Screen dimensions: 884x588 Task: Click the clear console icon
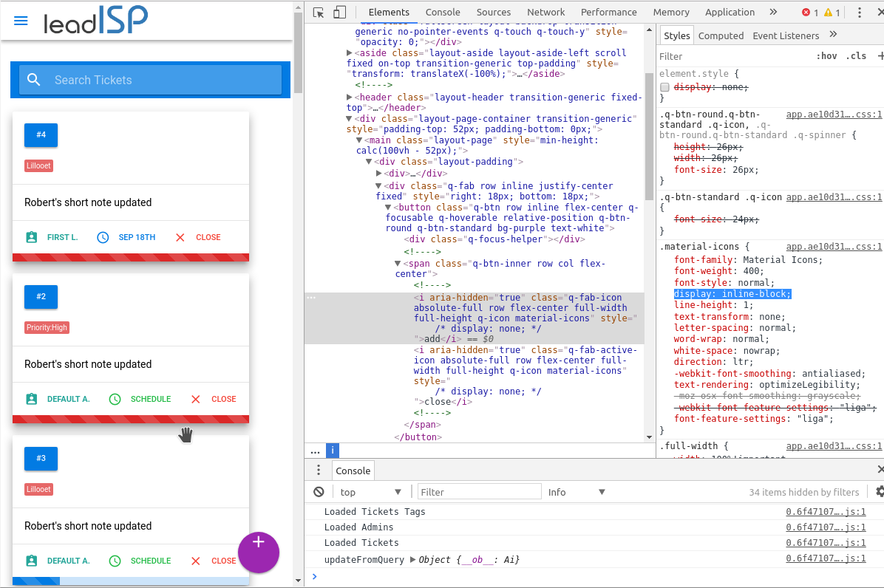(x=319, y=491)
